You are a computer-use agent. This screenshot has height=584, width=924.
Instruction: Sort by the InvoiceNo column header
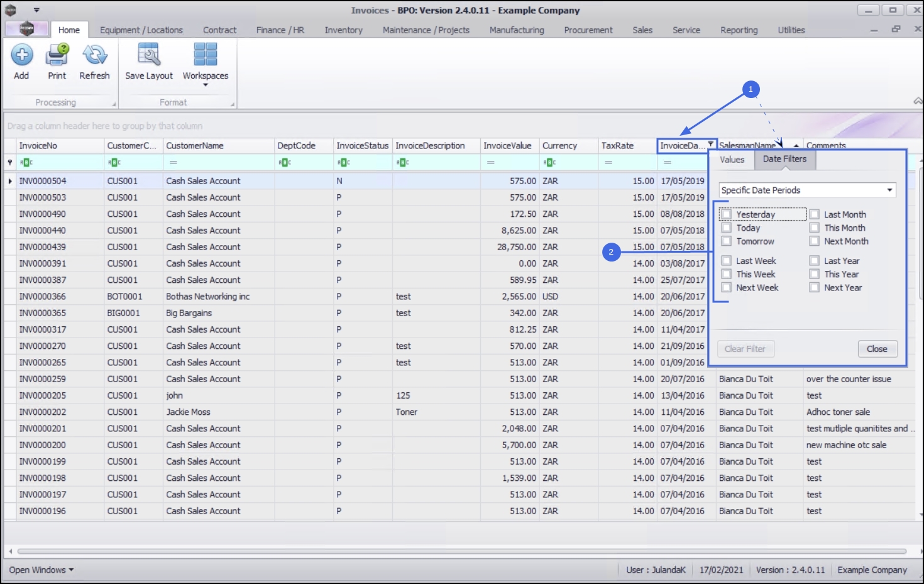point(60,145)
